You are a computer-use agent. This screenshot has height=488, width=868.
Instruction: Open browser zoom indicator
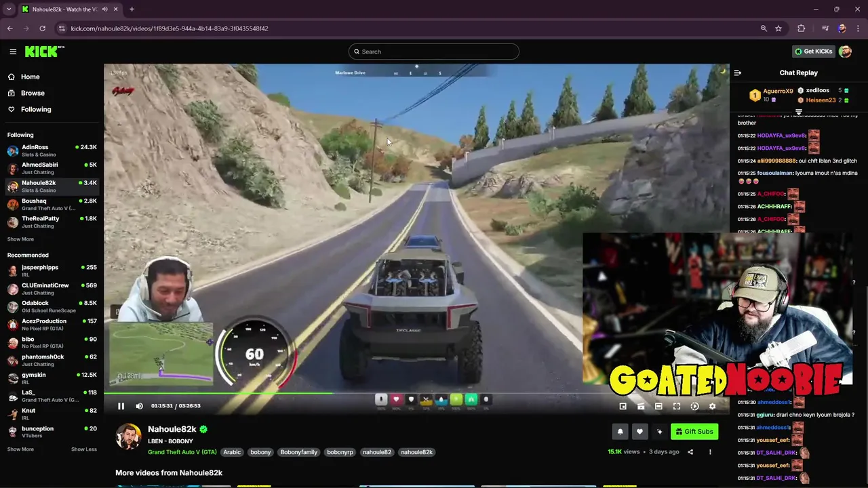click(x=764, y=28)
